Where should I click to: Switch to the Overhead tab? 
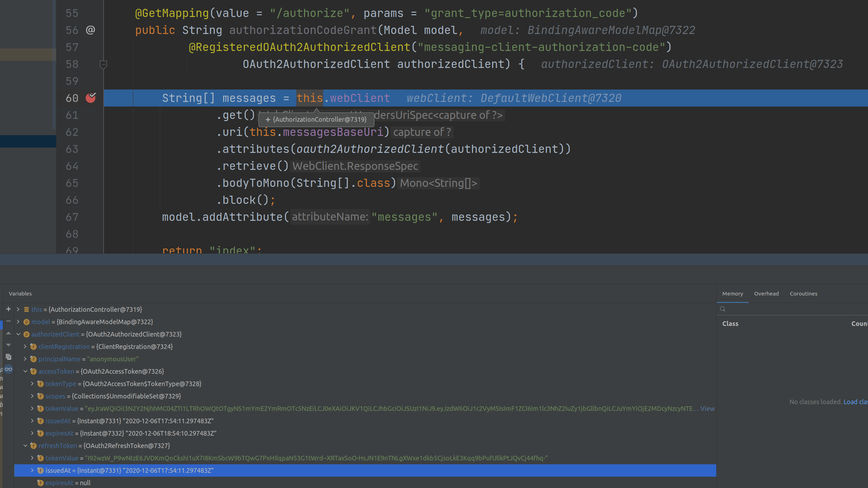(766, 294)
